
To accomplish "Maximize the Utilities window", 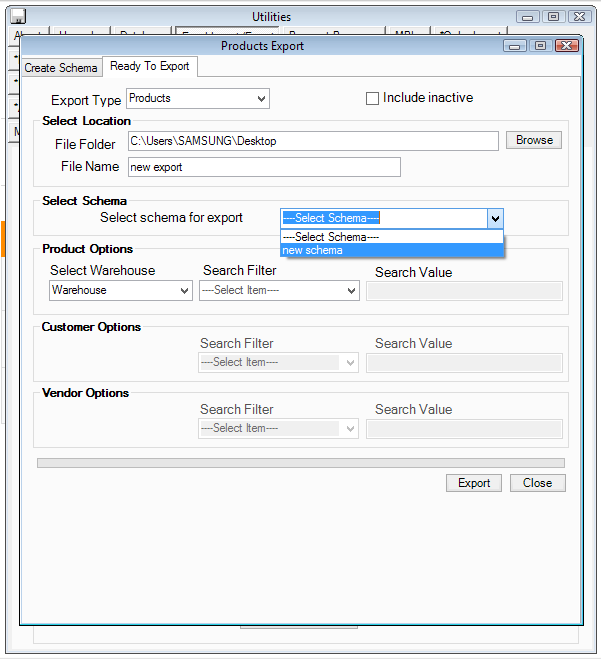I will 553,17.
